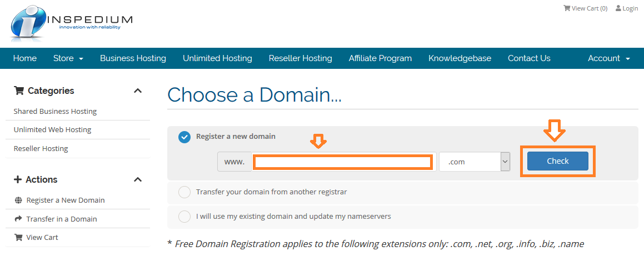Collapse the Categories panel chevron
Screen dimensions: 644x261
click(x=138, y=91)
